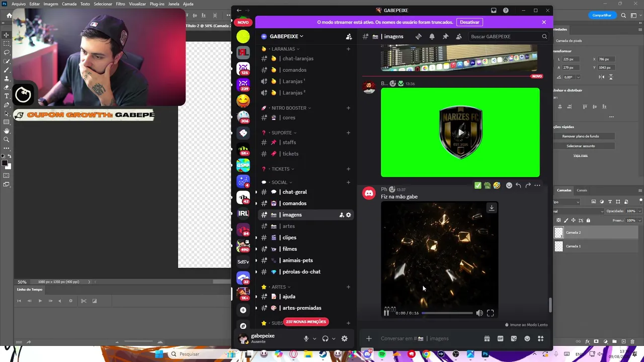The width and height of the screenshot is (644, 362).
Task: Open the Photoshop Filtro menu
Action: point(120,4)
